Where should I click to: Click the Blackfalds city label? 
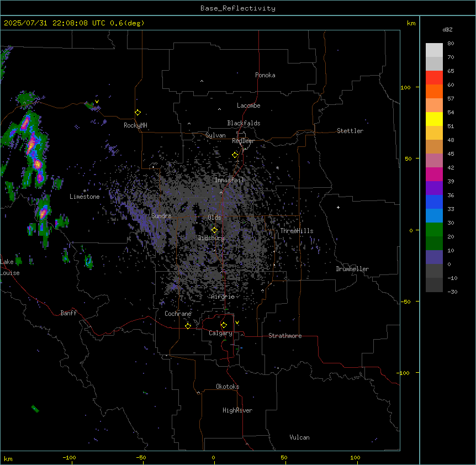point(244,123)
